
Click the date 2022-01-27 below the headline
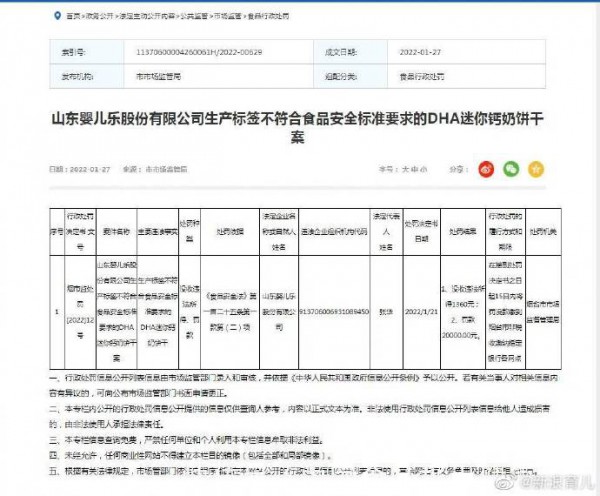tap(90, 169)
